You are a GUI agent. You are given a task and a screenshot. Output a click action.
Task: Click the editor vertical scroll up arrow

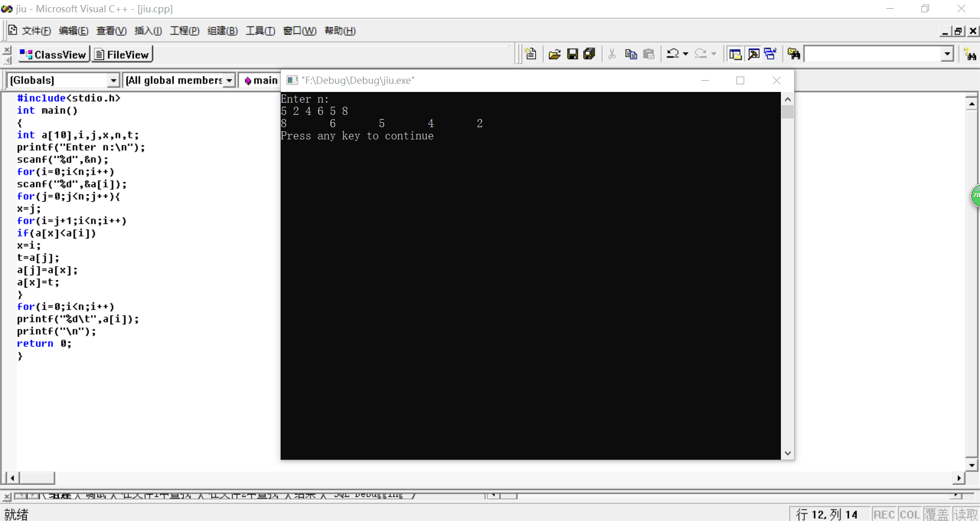[971, 104]
